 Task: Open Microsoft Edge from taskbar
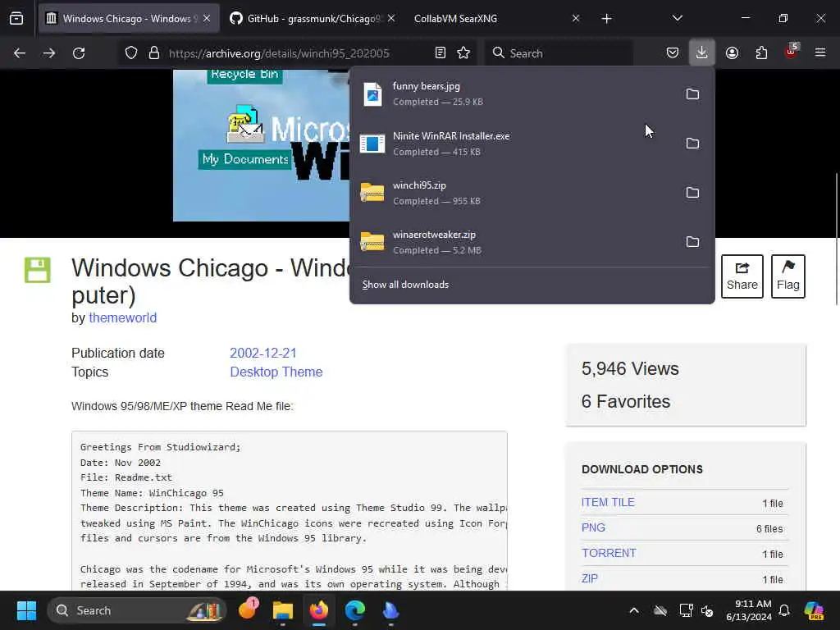(354, 610)
